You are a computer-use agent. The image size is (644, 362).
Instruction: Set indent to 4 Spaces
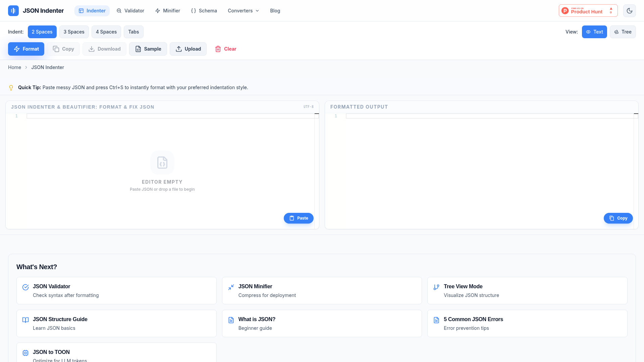point(106,32)
